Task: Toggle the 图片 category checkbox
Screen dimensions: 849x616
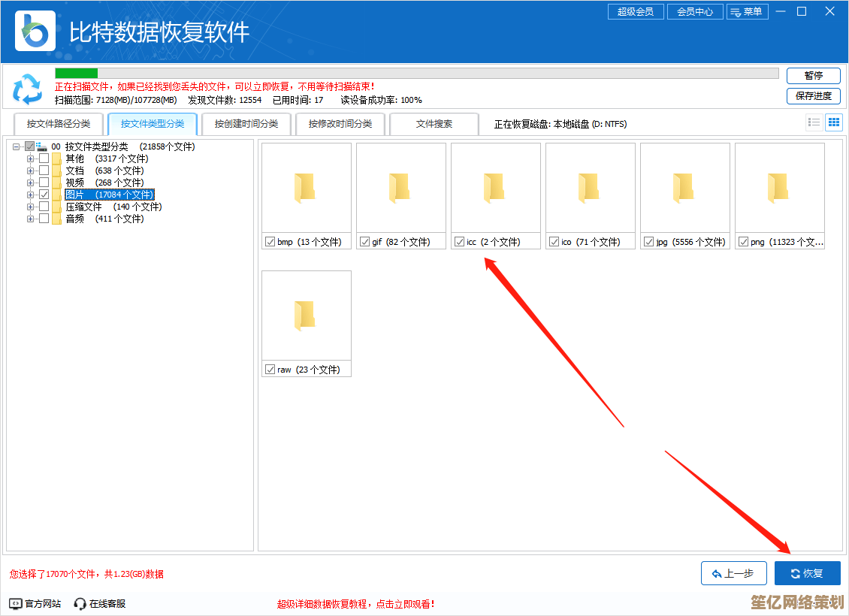Action: click(x=44, y=195)
